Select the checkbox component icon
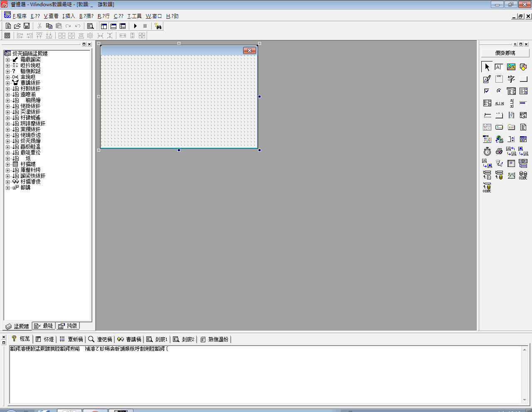532x412 pixels. pyautogui.click(x=487, y=91)
